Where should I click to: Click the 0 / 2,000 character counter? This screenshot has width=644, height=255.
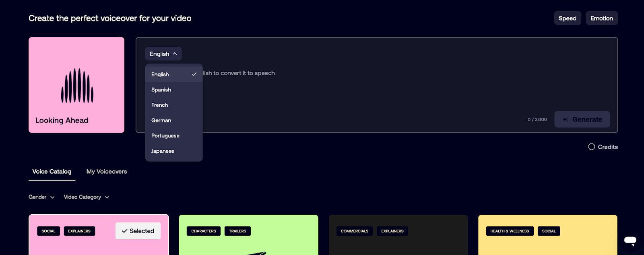537,120
